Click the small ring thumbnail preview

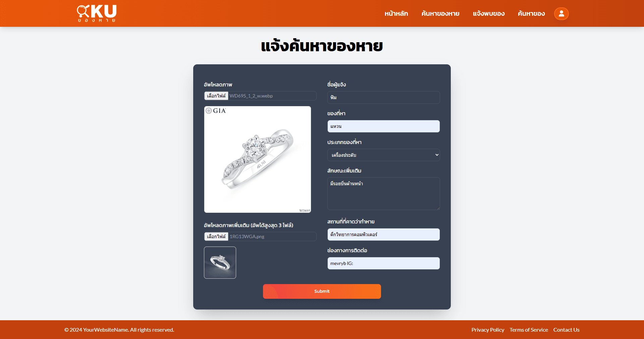pyautogui.click(x=220, y=263)
